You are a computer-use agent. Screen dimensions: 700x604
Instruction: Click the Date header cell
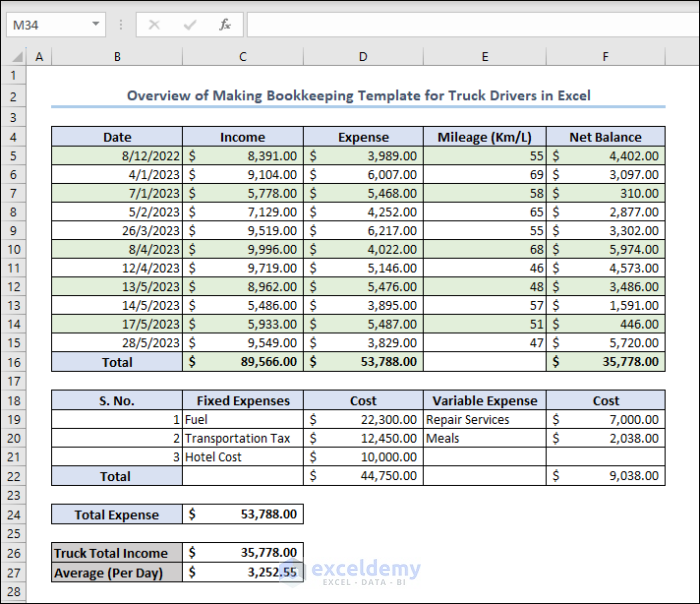click(117, 137)
